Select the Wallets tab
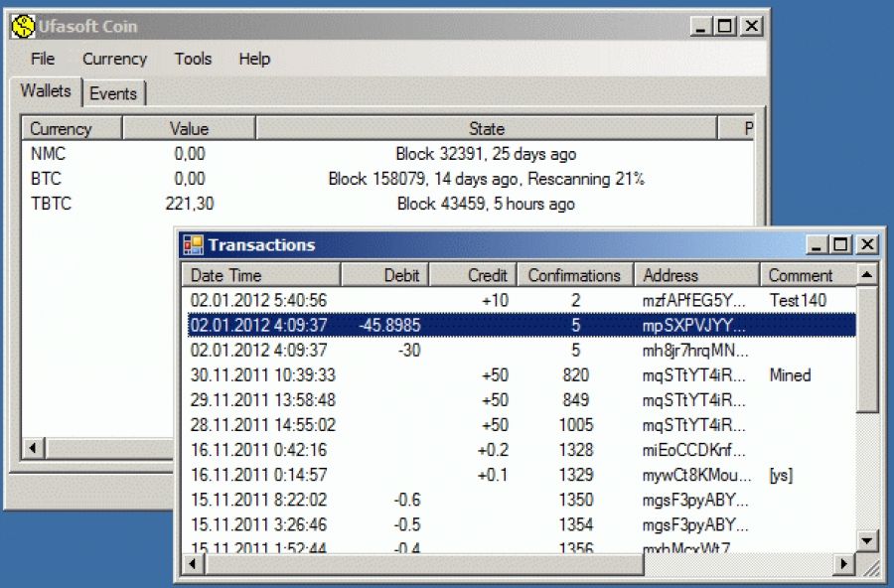Image resolution: width=894 pixels, height=588 pixels. click(46, 91)
